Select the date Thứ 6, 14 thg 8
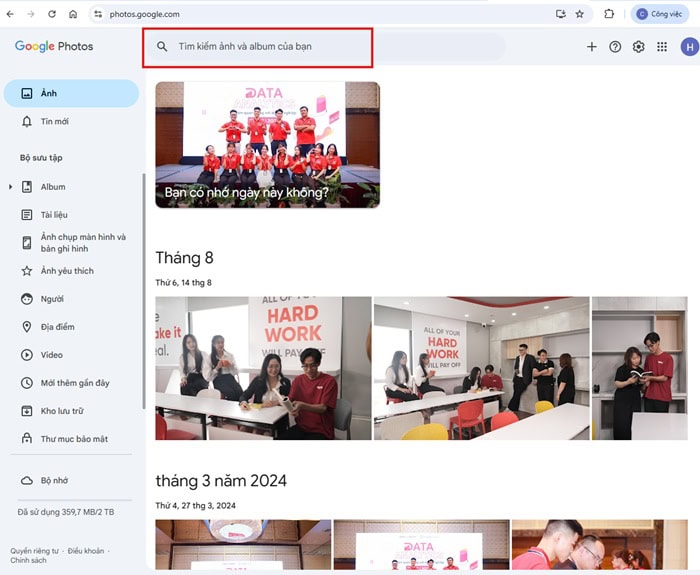700x575 pixels. point(183,283)
